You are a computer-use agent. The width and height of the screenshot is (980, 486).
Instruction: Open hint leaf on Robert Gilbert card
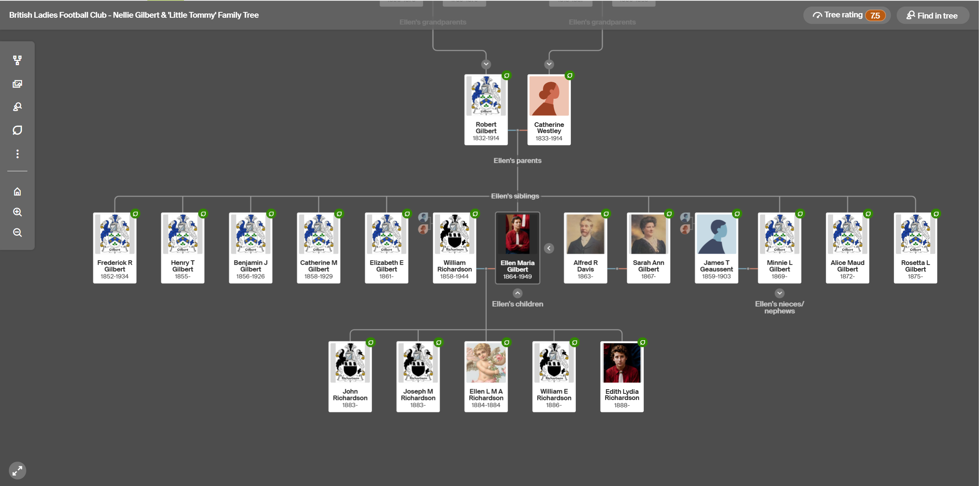tap(507, 76)
